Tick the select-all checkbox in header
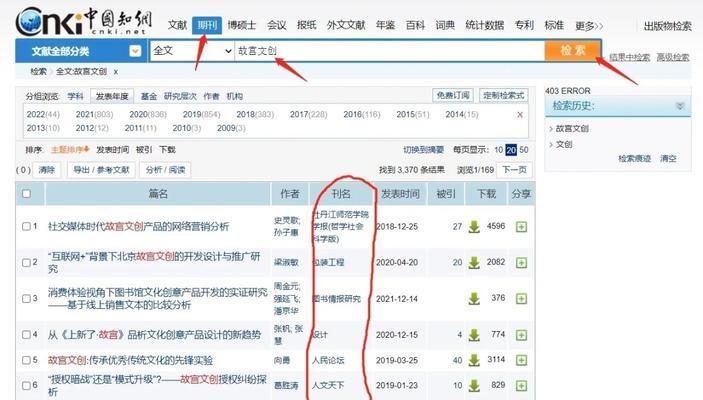The image size is (703, 400). tap(26, 194)
